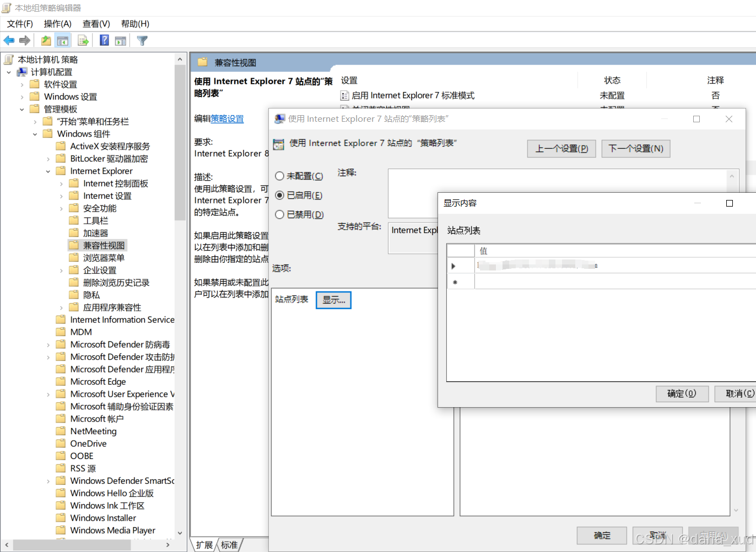Click the 注释 text box
The width and height of the screenshot is (756, 552).
(558, 193)
